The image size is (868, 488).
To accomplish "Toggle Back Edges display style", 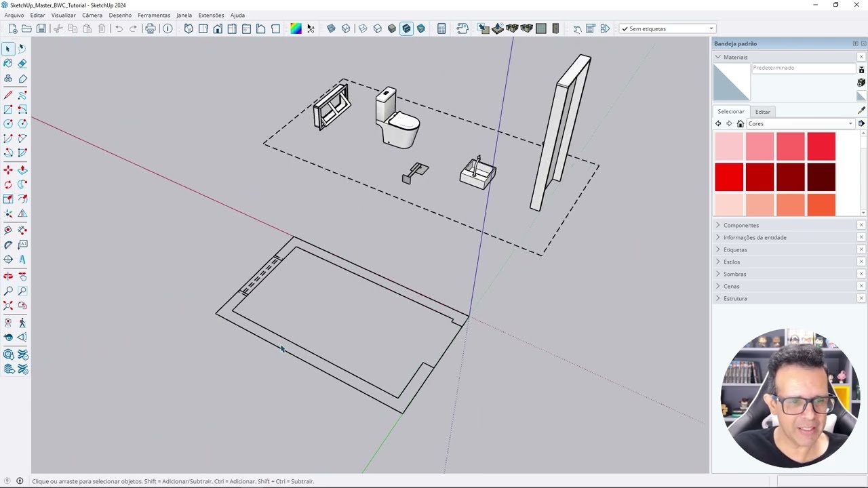I will pos(346,28).
